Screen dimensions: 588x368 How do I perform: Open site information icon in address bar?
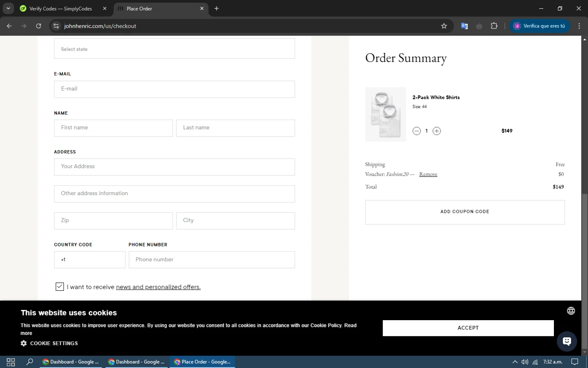(x=56, y=26)
